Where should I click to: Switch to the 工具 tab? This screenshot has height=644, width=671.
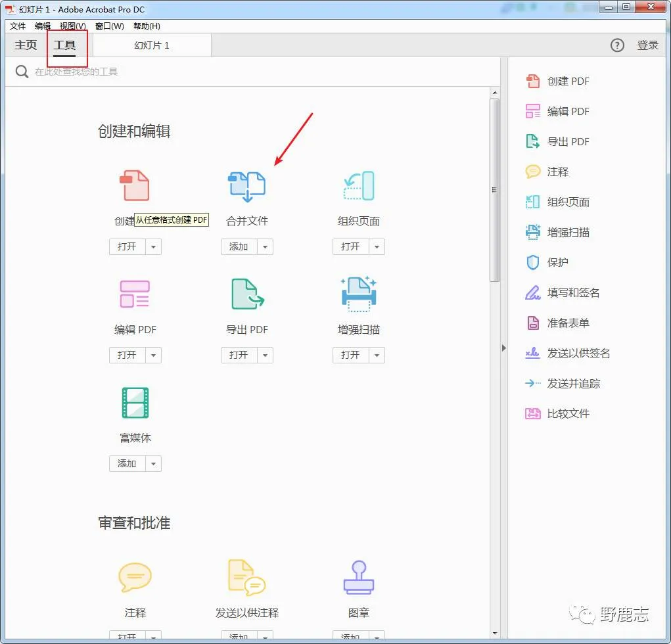pyautogui.click(x=64, y=45)
